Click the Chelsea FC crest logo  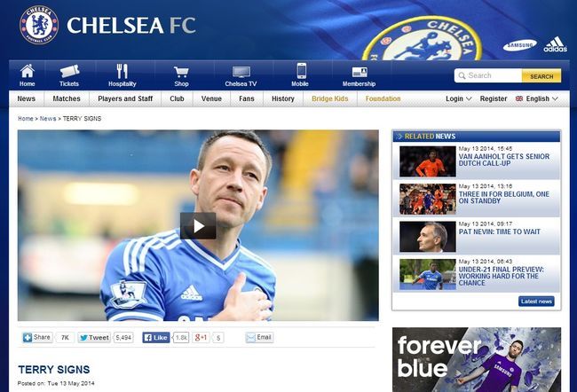pos(39,25)
